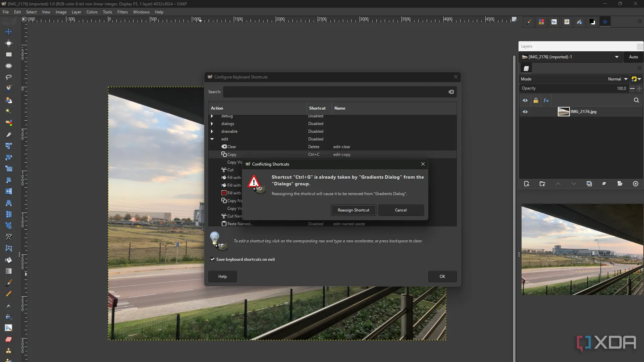Screen dimensions: 644x362
Task: Cancel the Conflicting Shortcuts dialog
Action: click(x=400, y=210)
